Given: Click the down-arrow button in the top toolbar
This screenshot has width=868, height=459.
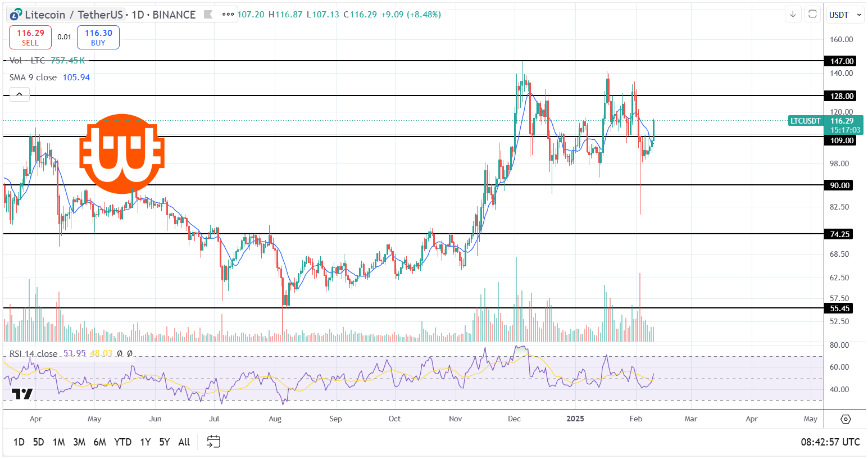Looking at the screenshot, I should (x=793, y=15).
